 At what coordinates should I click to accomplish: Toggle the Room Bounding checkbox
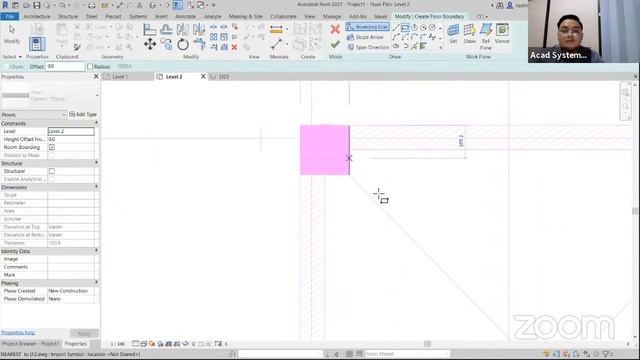(52, 147)
